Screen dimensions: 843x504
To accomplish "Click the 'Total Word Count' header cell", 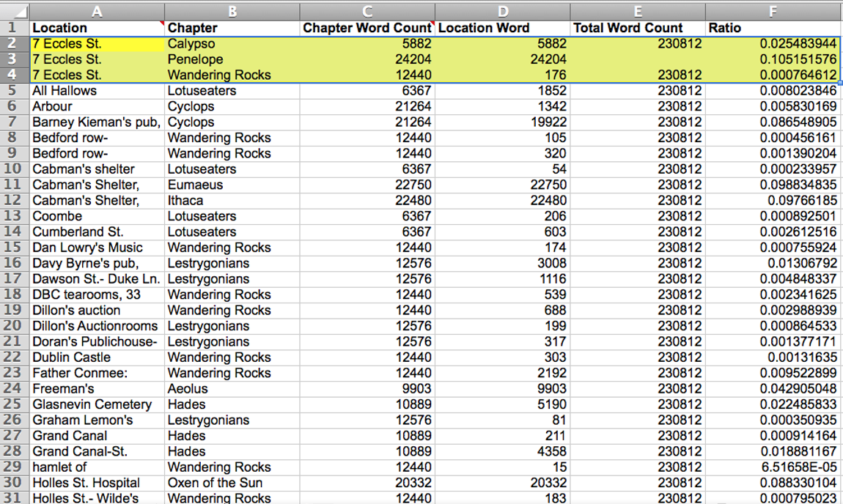I will point(637,28).
